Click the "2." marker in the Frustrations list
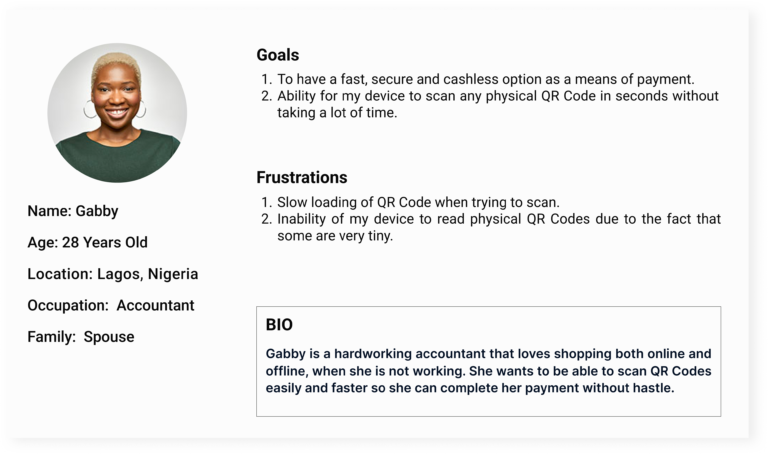This screenshot has height=454, width=768. click(266, 219)
